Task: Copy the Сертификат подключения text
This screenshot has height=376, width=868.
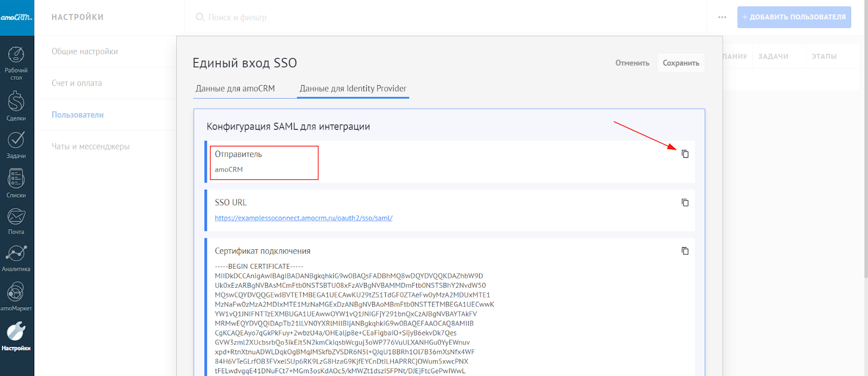Action: coord(685,251)
